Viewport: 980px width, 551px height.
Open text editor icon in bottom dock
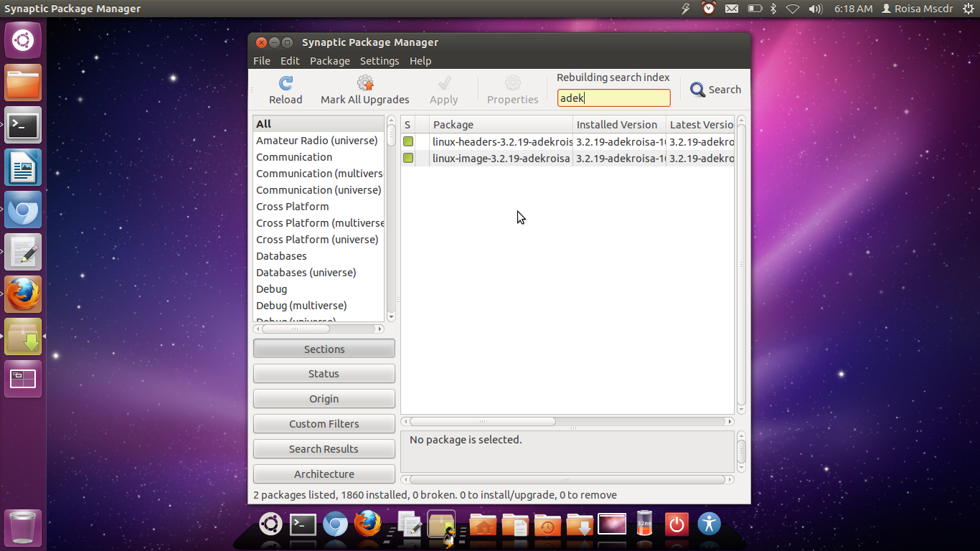pos(410,524)
